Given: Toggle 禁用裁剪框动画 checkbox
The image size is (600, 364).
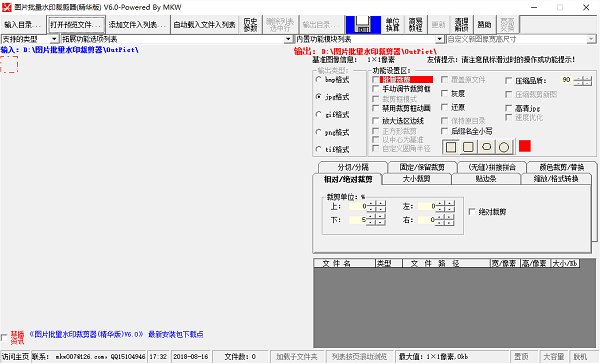Looking at the screenshot, I should point(376,108).
